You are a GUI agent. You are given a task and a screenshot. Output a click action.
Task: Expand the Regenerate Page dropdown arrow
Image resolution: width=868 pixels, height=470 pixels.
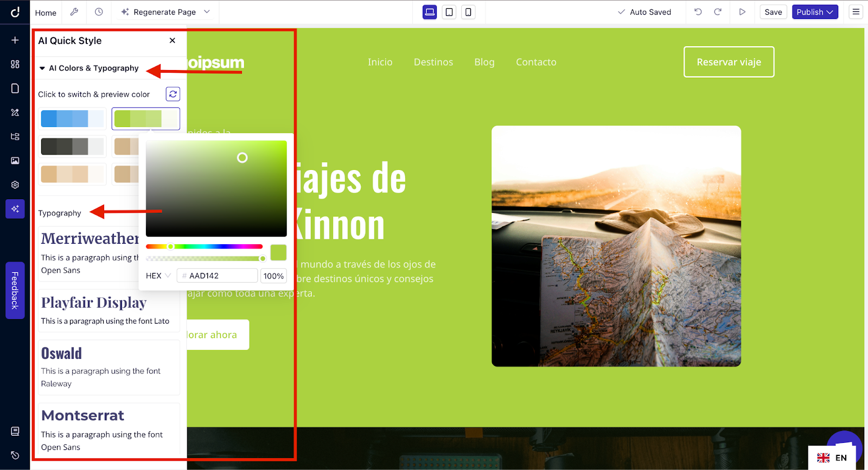click(207, 12)
